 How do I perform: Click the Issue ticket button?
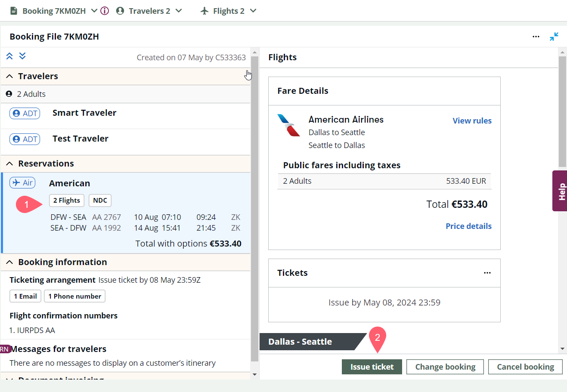(x=372, y=367)
